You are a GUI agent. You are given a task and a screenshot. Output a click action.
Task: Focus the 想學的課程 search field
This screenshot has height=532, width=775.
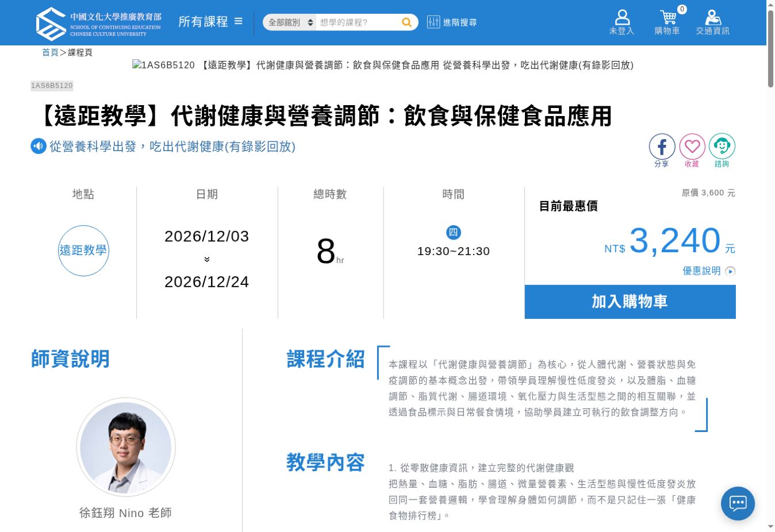point(358,22)
